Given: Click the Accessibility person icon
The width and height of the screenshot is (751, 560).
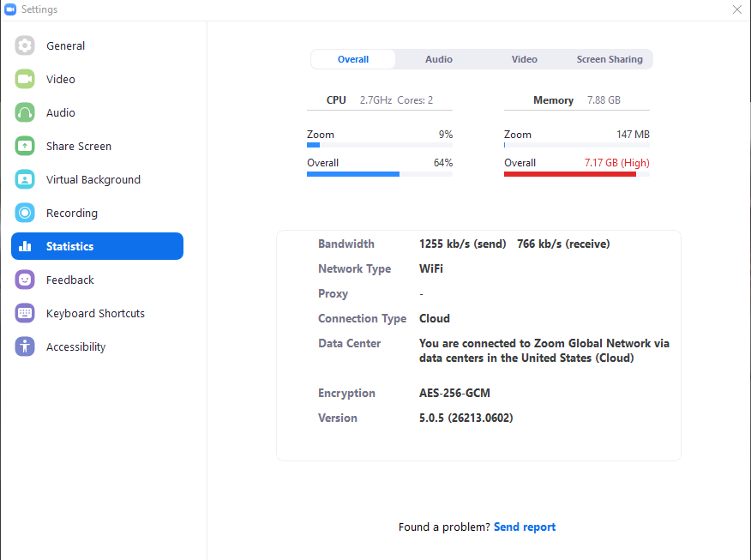Looking at the screenshot, I should [x=25, y=346].
